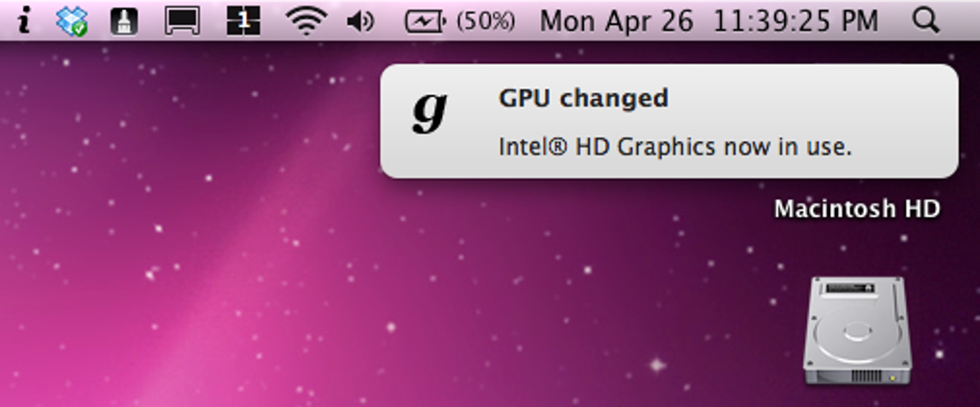Click the Dropbox green checkmark sync badge
The width and height of the screenshot is (980, 407).
80,28
